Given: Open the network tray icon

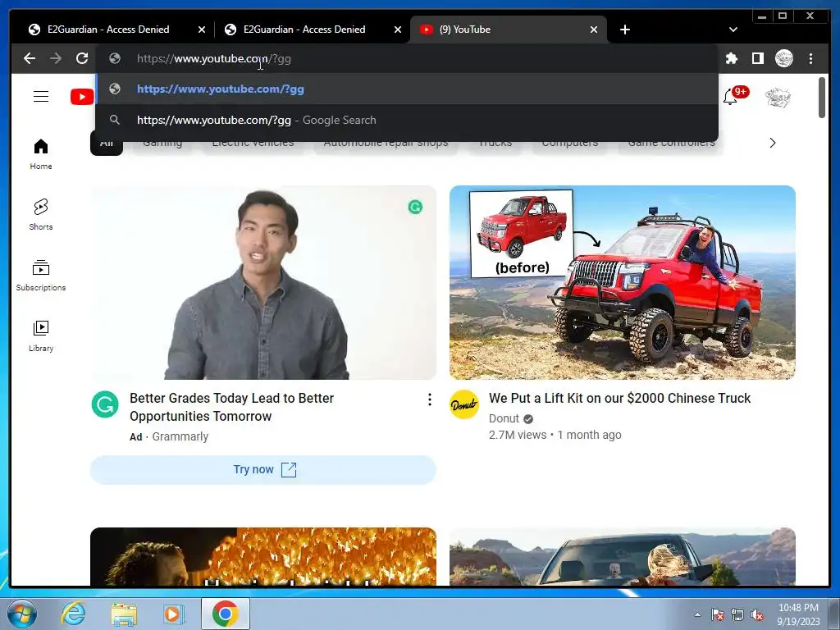Looking at the screenshot, I should (x=737, y=614).
